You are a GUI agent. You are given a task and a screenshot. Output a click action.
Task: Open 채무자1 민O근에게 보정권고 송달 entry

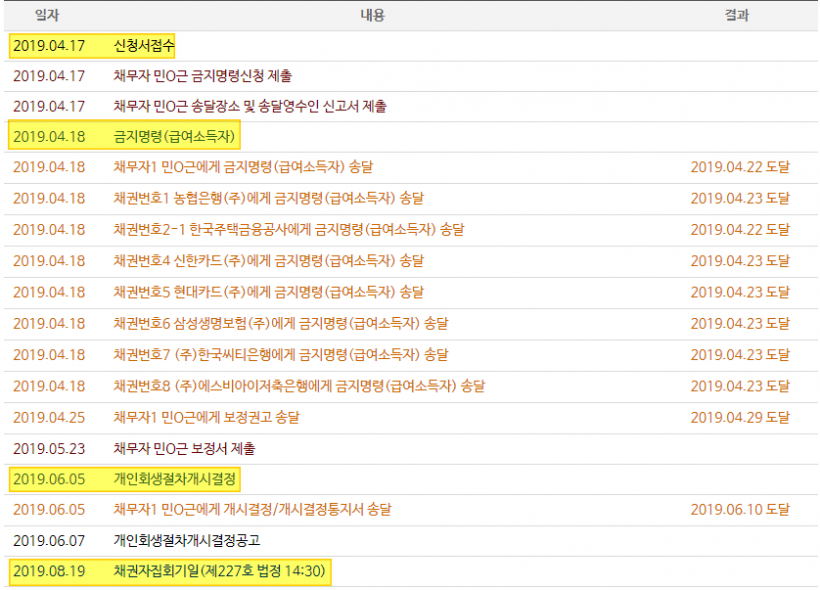click(x=207, y=418)
